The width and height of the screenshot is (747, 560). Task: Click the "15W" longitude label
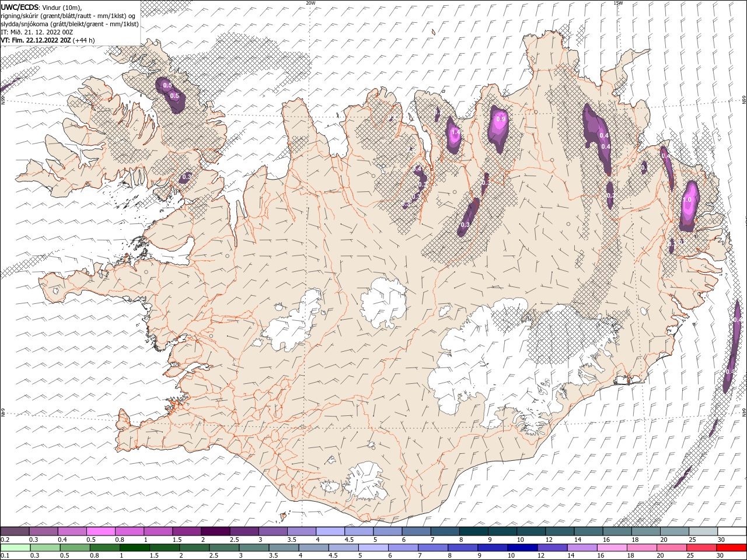pos(618,3)
